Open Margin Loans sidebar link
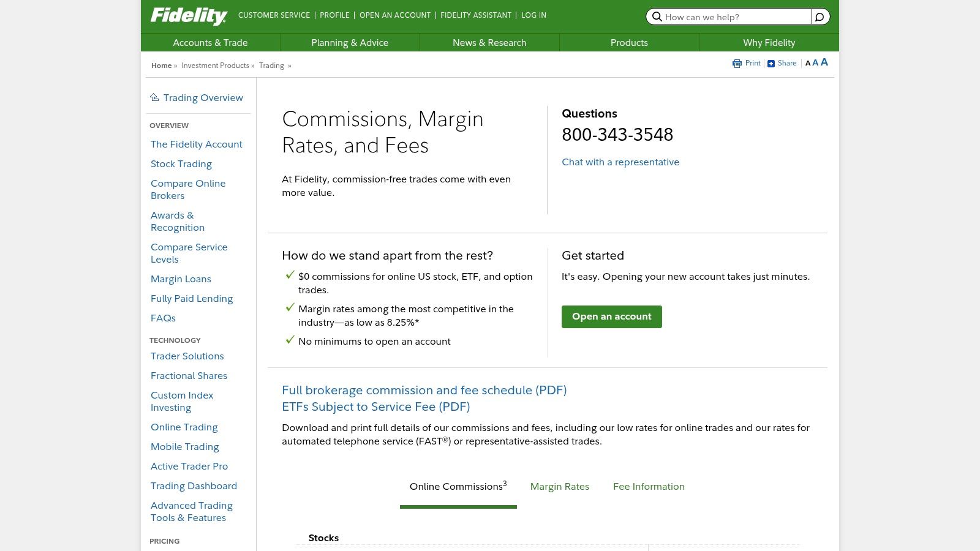Viewport: 980px width, 551px height. (181, 279)
